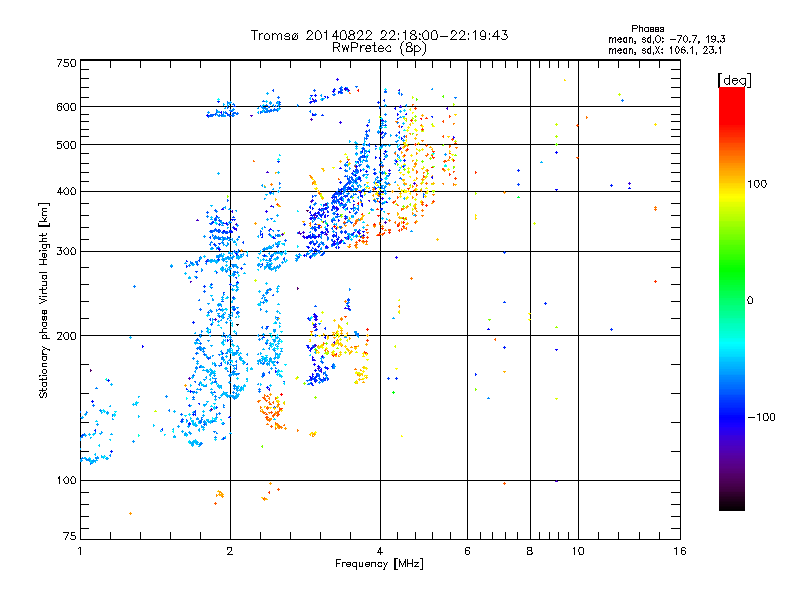Click the x-axis tick label '4'

(x=380, y=551)
